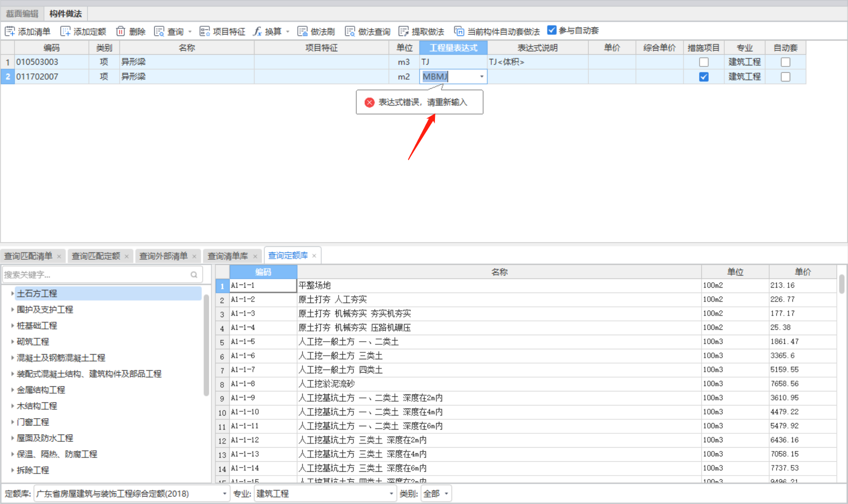The width and height of the screenshot is (848, 504).
Task: Close the 查询匹配清单 tab
Action: 59,257
